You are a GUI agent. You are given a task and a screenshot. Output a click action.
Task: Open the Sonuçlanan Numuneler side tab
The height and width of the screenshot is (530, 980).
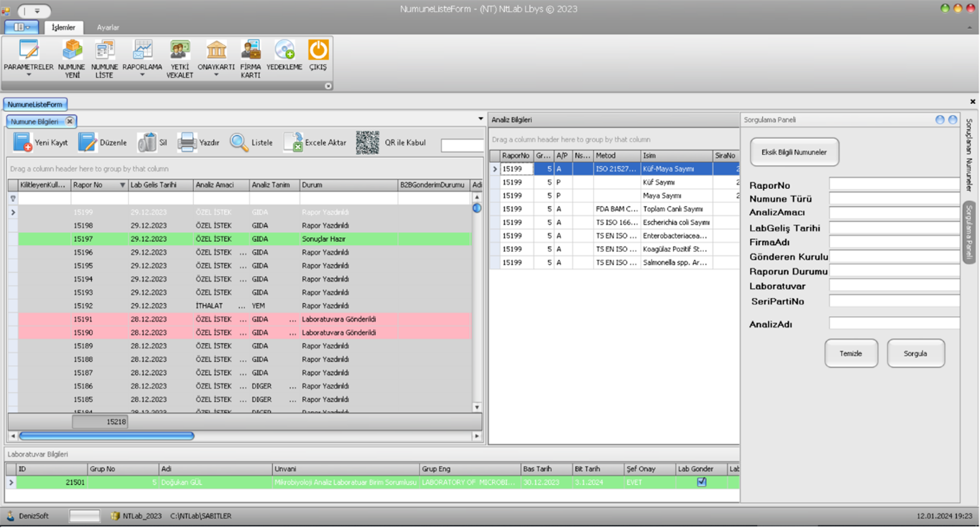tap(969, 155)
